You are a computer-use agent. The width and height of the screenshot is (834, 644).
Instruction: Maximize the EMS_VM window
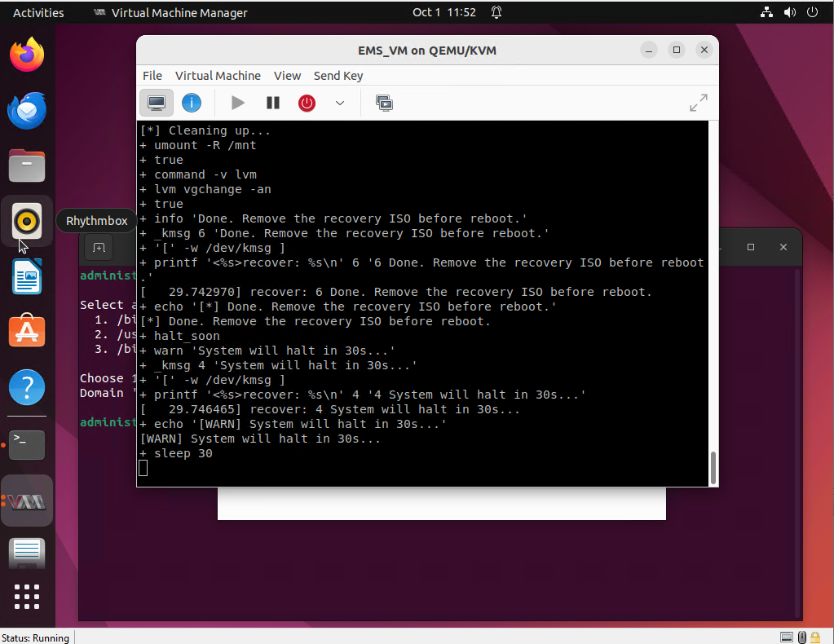(677, 50)
